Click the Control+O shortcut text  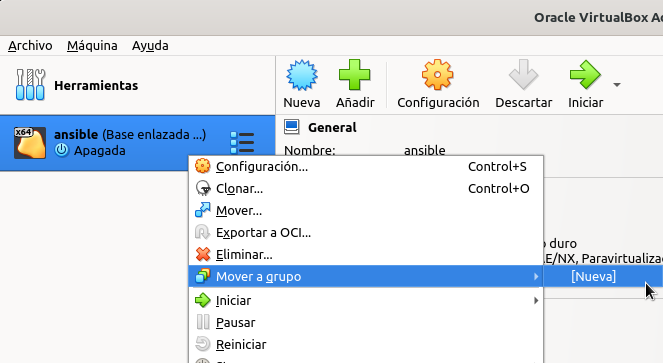(499, 189)
